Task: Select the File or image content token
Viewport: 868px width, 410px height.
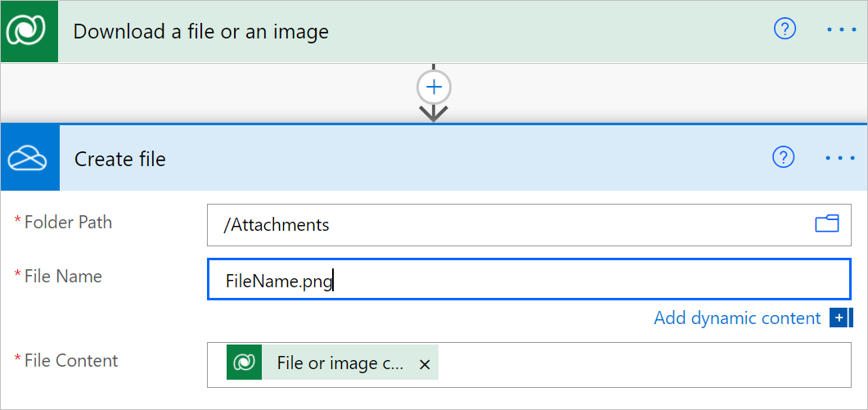Action: pyautogui.click(x=340, y=363)
